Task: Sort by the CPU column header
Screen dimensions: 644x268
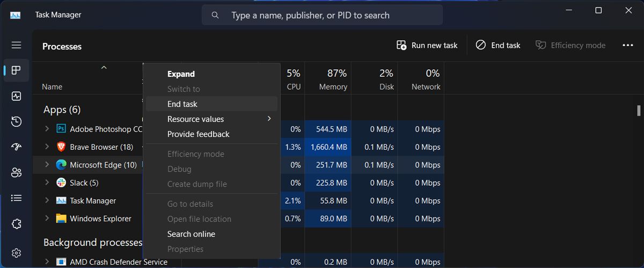Action: tap(292, 79)
